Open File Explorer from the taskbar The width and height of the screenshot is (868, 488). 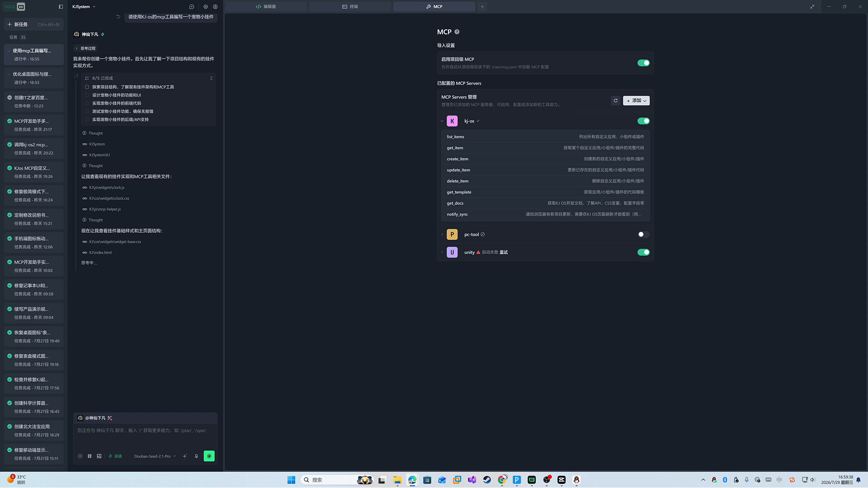tap(397, 480)
